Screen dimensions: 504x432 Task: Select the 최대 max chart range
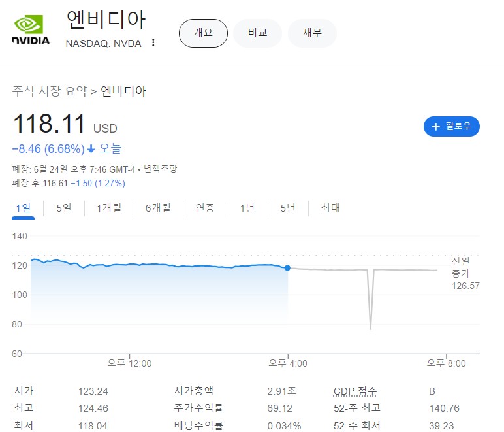click(330, 208)
